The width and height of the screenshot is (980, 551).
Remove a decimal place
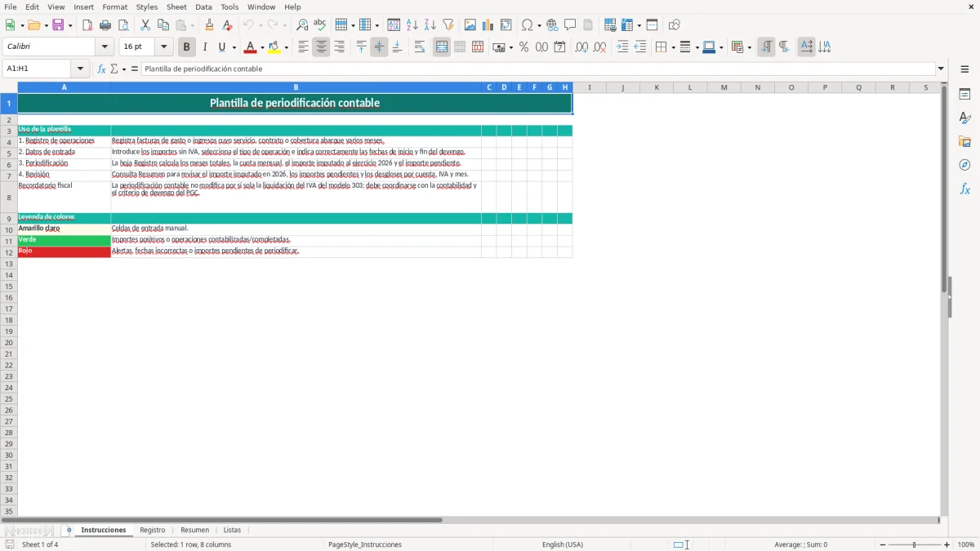point(599,47)
